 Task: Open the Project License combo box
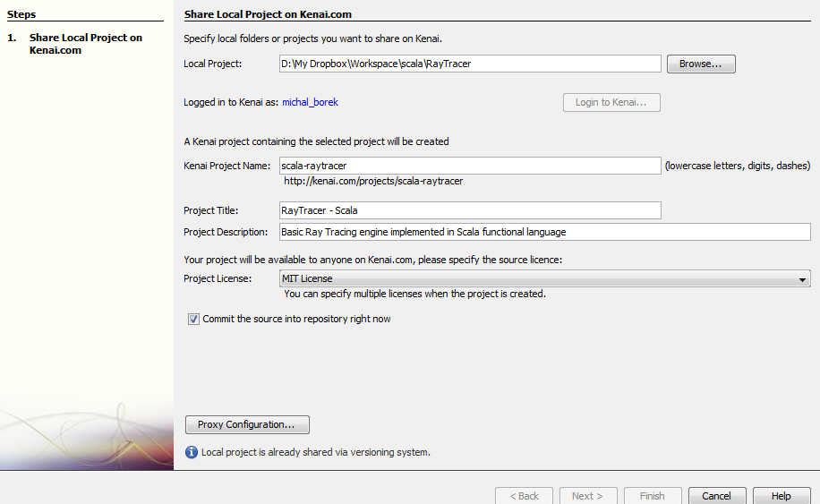pyautogui.click(x=544, y=279)
